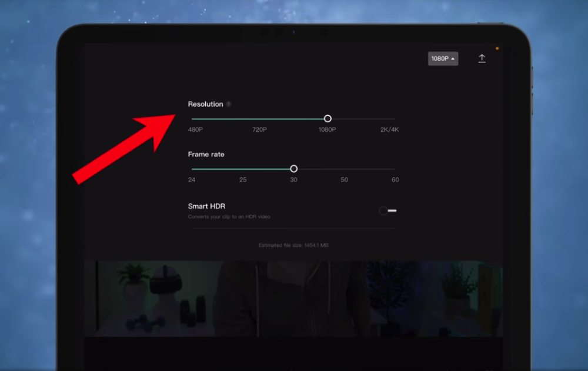
Task: Set frame rate to 25
Action: (x=243, y=180)
